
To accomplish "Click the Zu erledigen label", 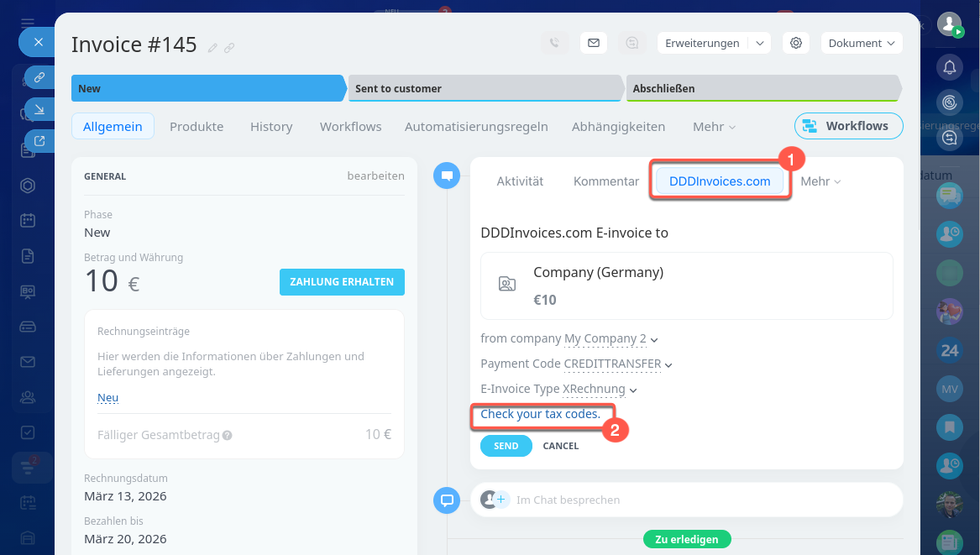I will coord(686,539).
